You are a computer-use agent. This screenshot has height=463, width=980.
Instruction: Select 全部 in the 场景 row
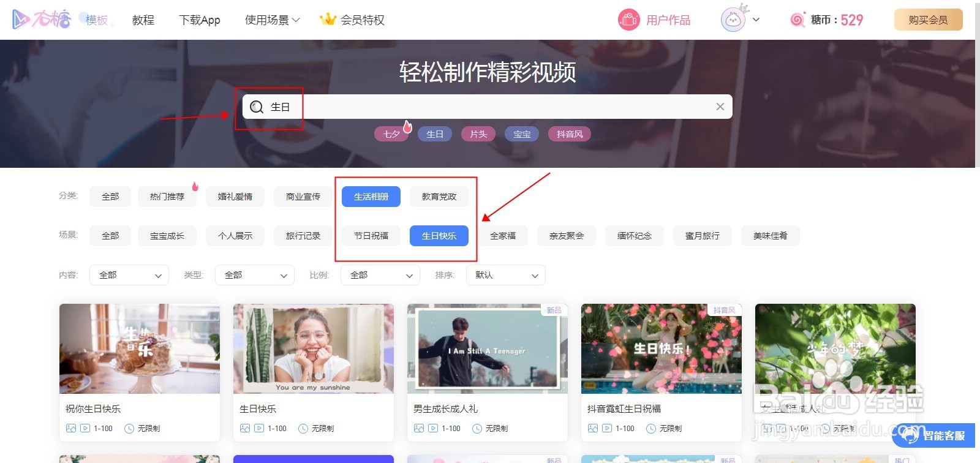tap(110, 236)
